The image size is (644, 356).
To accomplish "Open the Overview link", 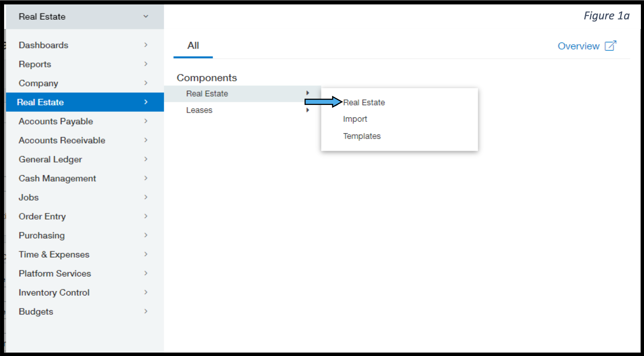I will 578,46.
